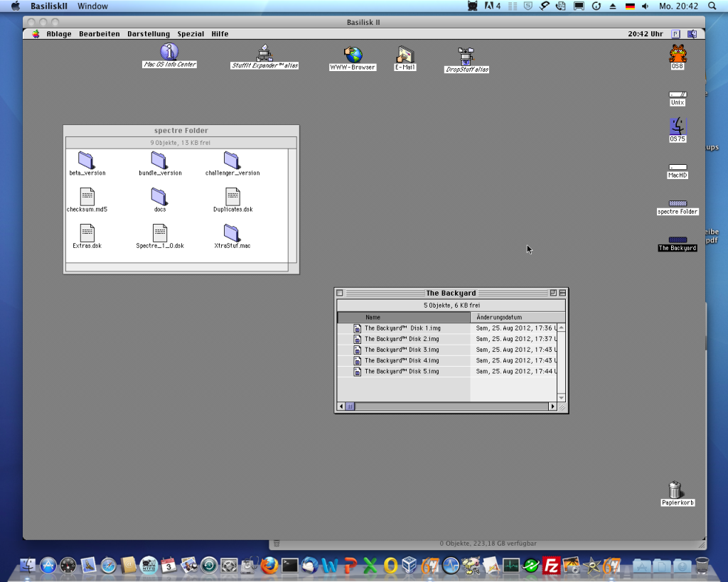Open the Mac OS Info Center icon
The image size is (728, 582).
[169, 51]
